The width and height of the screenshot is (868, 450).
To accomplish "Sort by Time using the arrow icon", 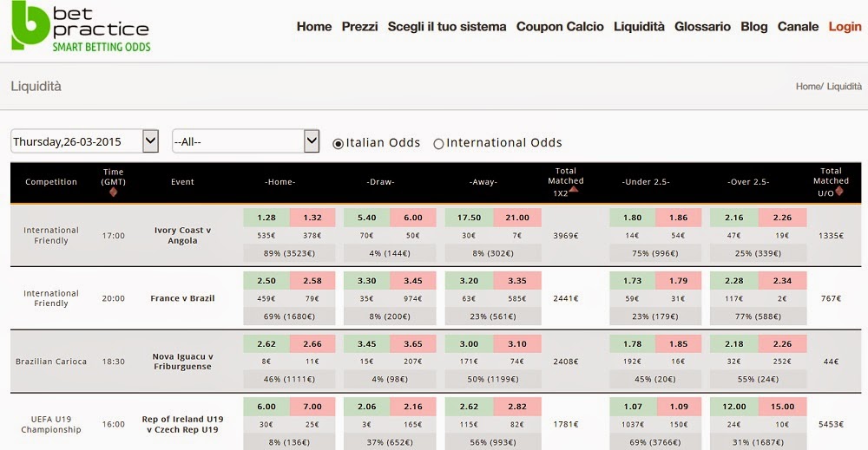I will (x=114, y=192).
